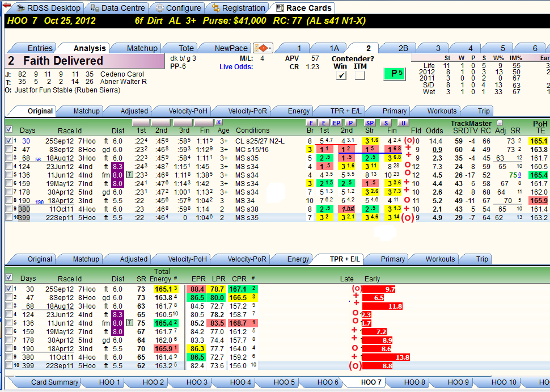Viewport: 550px width, 392px height.
Task: Click the blank button above the 1st column
Action: (141, 123)
